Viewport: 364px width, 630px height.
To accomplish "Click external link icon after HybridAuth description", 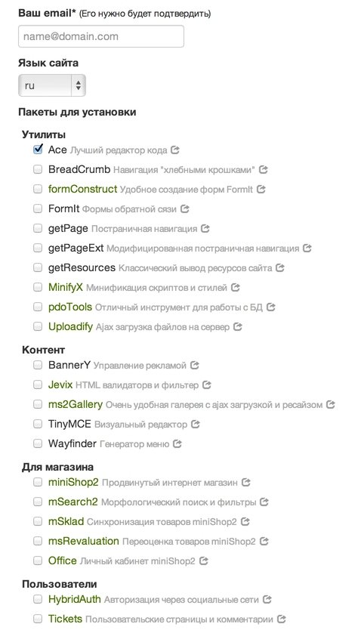I will pos(267,600).
